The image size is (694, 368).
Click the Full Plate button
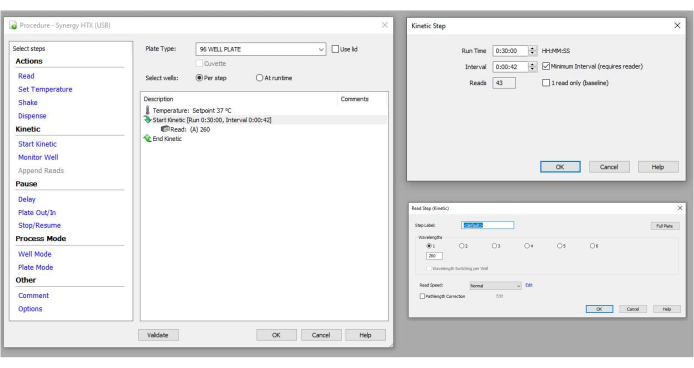click(665, 226)
